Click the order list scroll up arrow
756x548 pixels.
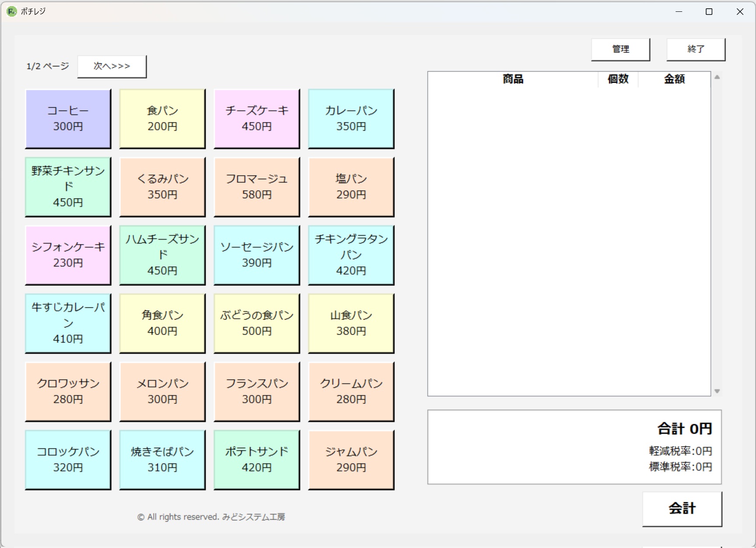[x=717, y=77]
